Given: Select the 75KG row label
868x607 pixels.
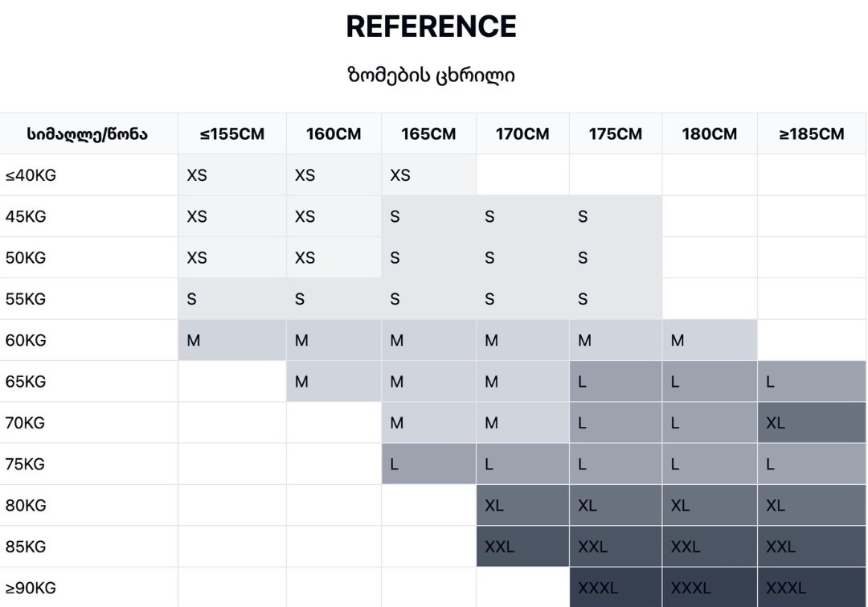Looking at the screenshot, I should (26, 464).
